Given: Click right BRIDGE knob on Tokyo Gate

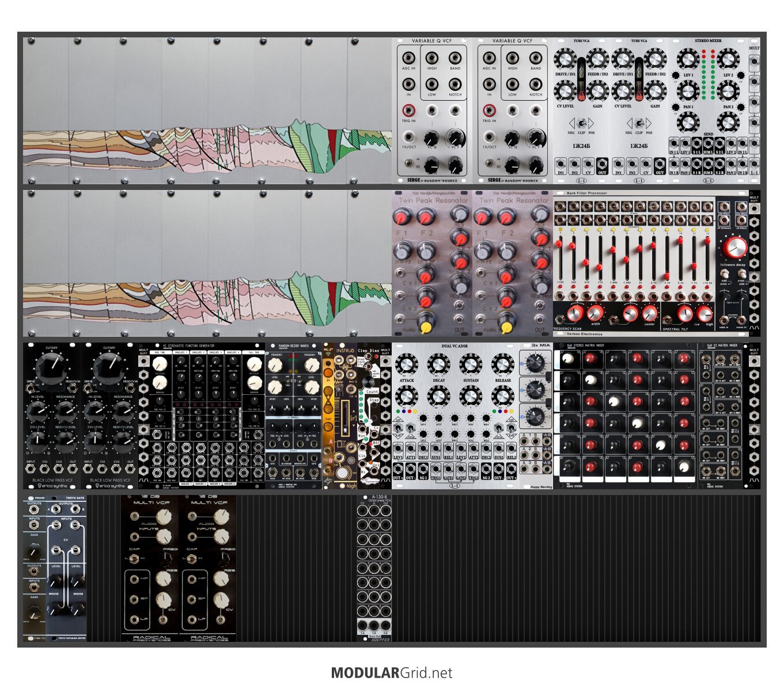Looking at the screenshot, I should tap(78, 608).
